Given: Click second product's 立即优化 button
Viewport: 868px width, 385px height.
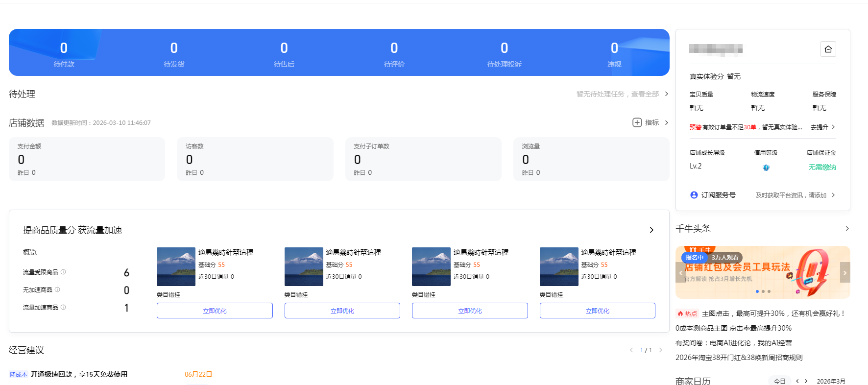Looking at the screenshot, I should 342,311.
